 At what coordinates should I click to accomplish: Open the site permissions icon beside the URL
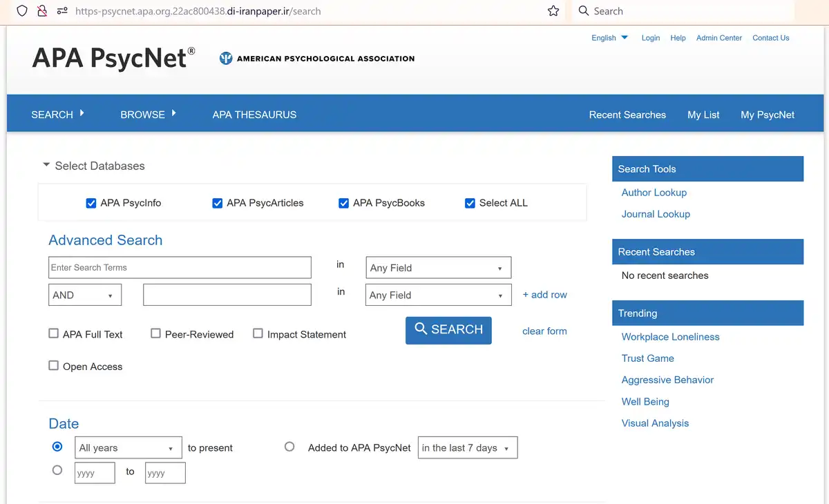[64, 11]
